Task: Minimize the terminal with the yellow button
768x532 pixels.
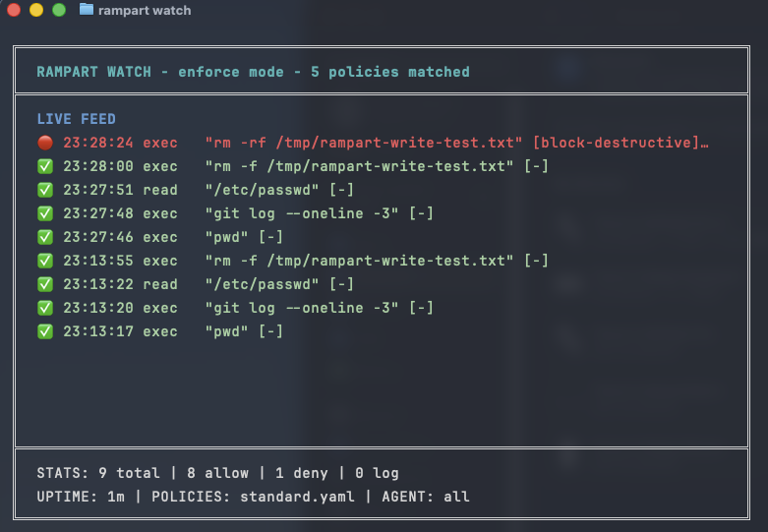Action: pos(36,10)
